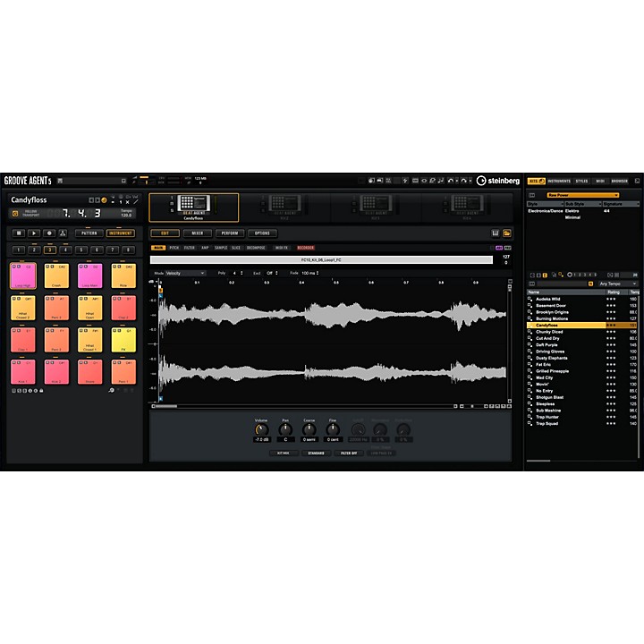Click the eye icon in top toolbar

click(424, 181)
